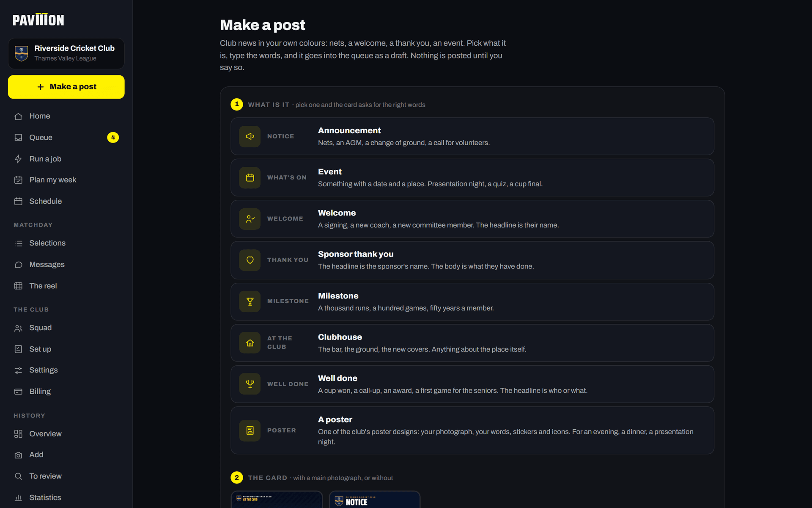This screenshot has width=812, height=508.
Task: Select the AT THE CLUB card thumbnail
Action: pos(277,500)
